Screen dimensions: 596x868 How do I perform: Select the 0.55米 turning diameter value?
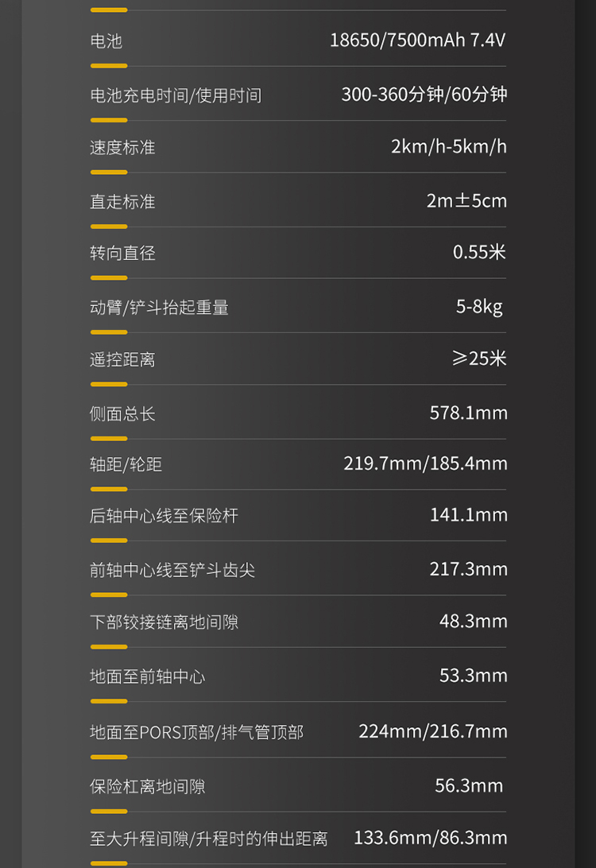[479, 253]
